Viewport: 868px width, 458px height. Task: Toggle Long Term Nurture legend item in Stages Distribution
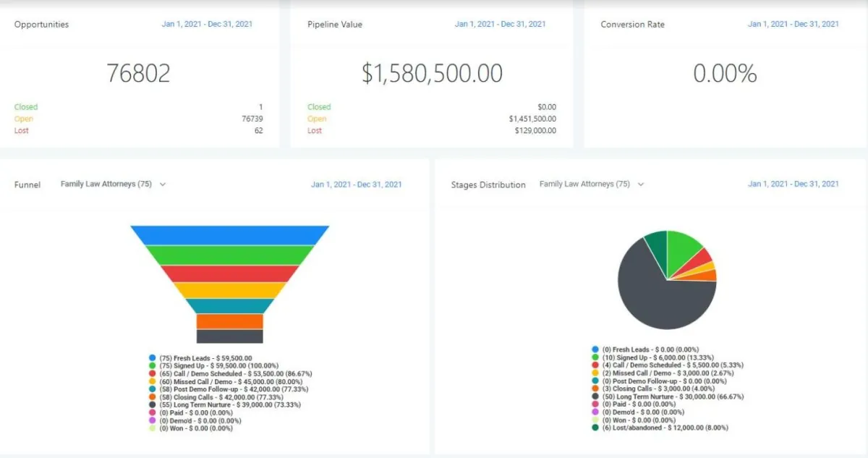click(667, 396)
